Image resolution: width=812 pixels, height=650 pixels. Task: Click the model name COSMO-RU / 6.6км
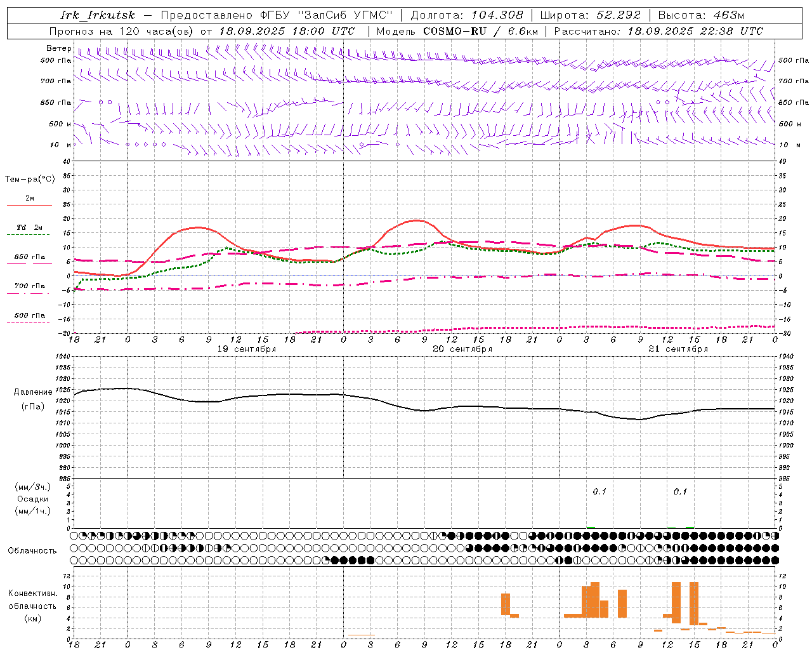point(481,31)
